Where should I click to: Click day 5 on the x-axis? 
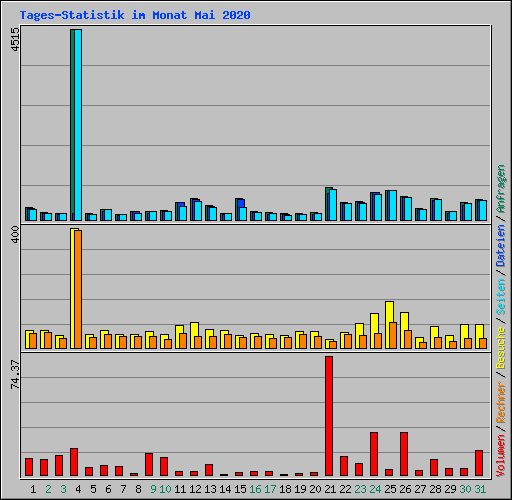click(93, 489)
